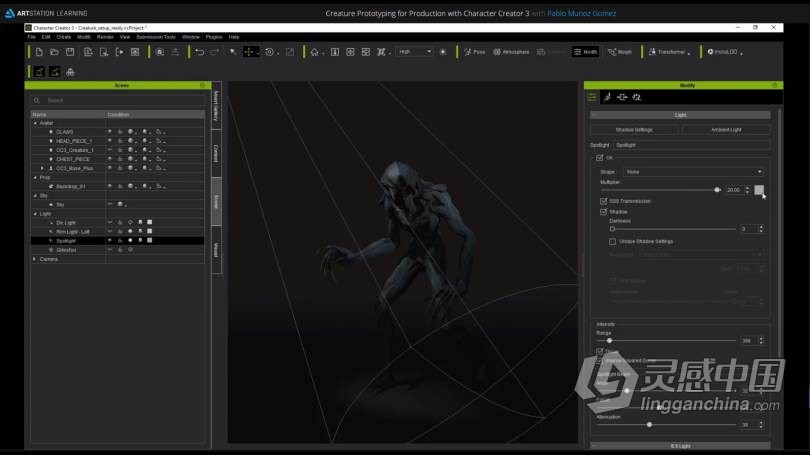Toggle the Shadow checkbox
The height and width of the screenshot is (455, 810).
[x=603, y=212]
